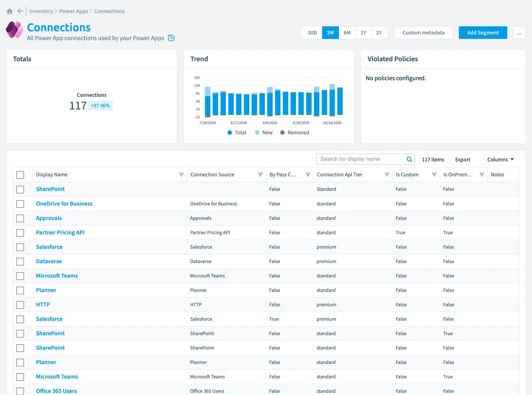Open Connection Api Tier column filter

(387, 175)
